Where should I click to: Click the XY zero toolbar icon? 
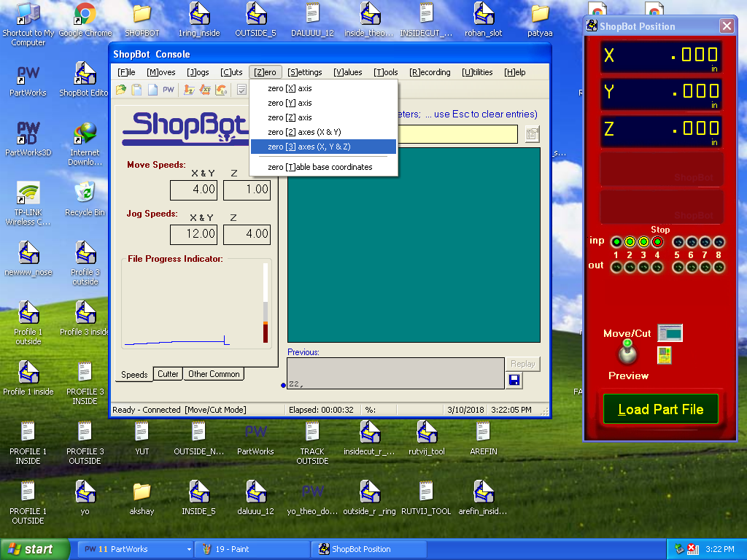[x=205, y=90]
